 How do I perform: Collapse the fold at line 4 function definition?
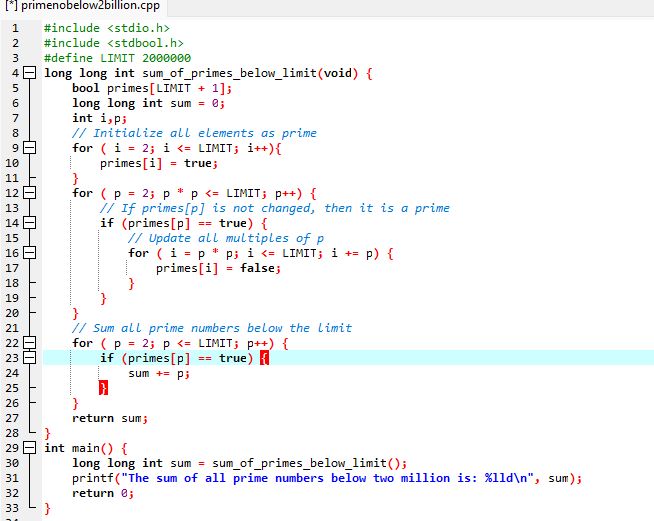(x=29, y=73)
